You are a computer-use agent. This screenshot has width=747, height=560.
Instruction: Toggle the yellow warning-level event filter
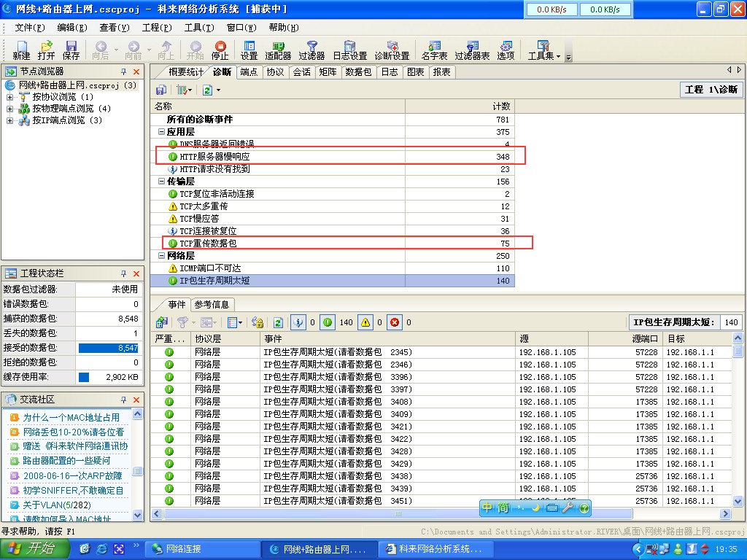(365, 322)
